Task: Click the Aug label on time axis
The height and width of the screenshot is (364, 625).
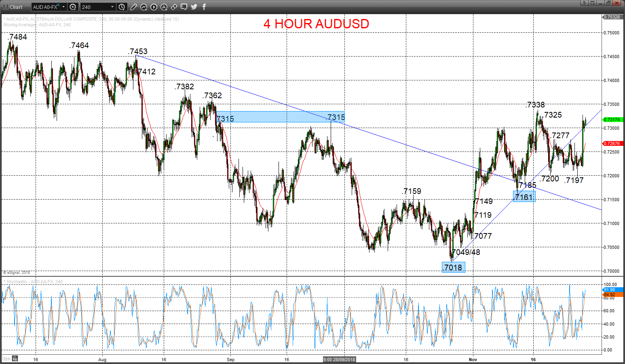Action: click(x=102, y=359)
